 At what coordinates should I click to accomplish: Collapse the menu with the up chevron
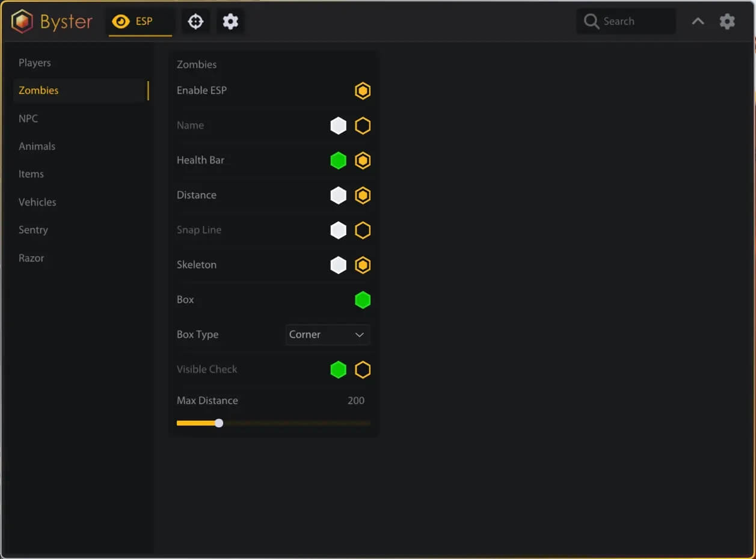point(698,22)
